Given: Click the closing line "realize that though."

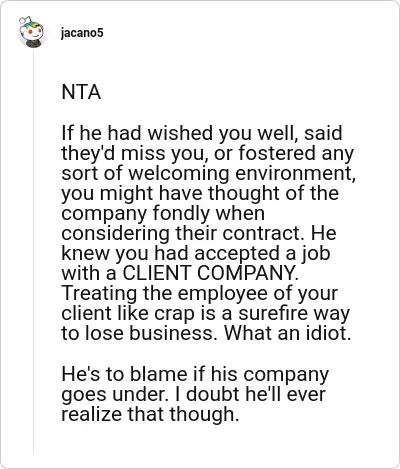Looking at the screenshot, I should [150, 414].
